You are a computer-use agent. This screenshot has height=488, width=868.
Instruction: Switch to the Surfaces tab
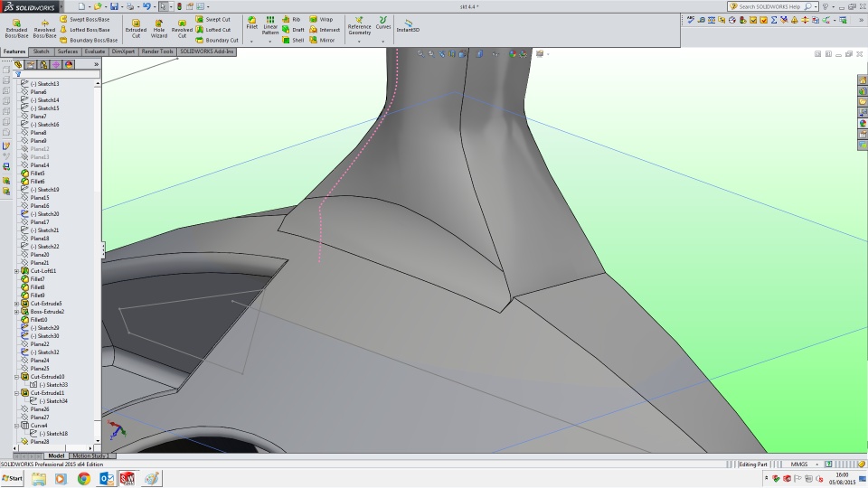(68, 52)
